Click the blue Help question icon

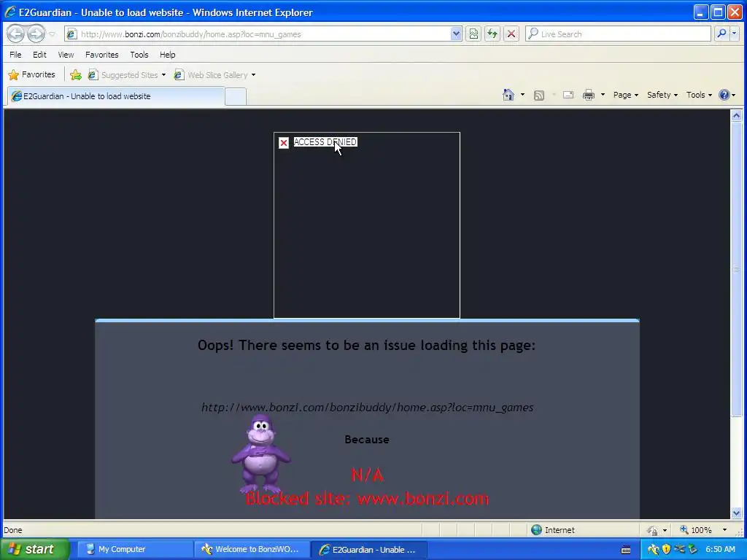pos(724,95)
